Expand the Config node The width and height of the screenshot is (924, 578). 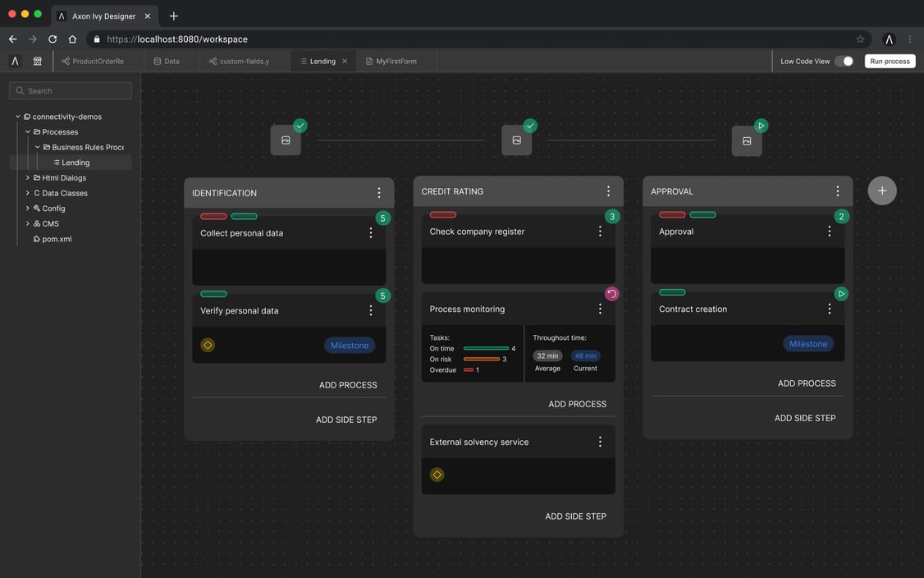point(28,209)
